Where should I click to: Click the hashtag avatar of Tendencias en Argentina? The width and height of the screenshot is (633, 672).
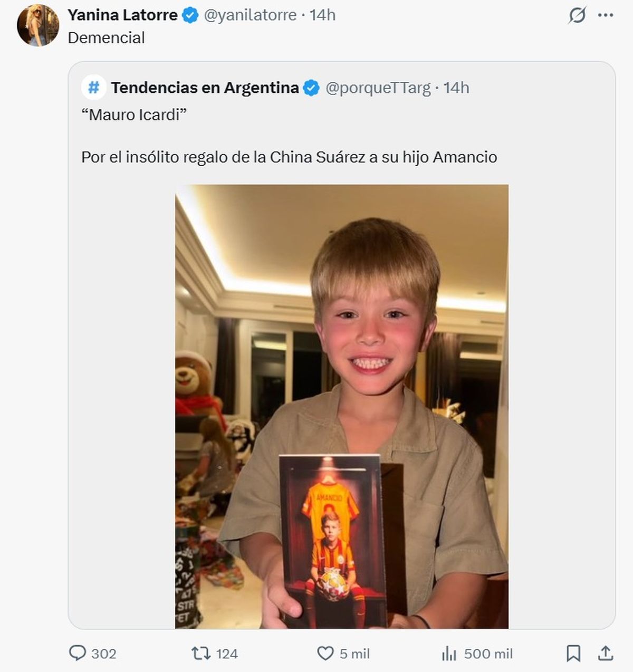point(94,88)
